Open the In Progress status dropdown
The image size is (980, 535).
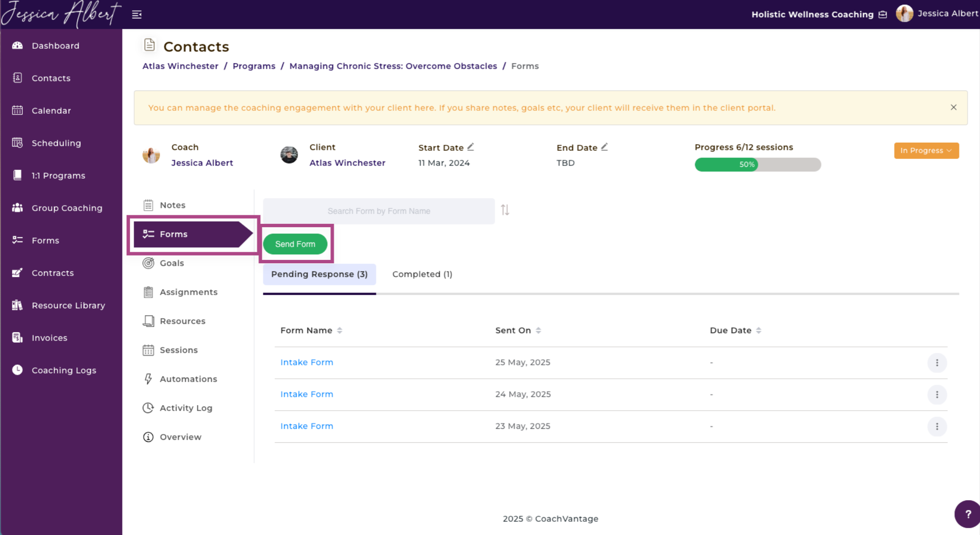coord(926,151)
